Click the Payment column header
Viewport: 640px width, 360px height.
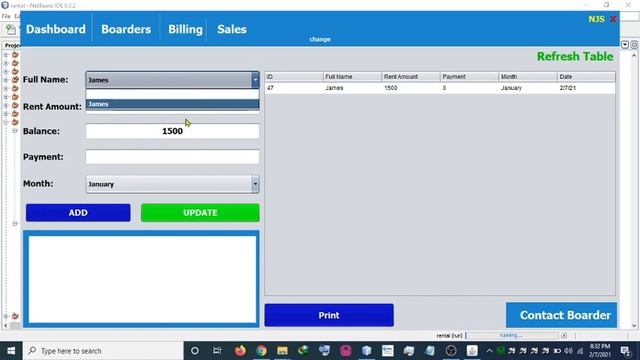[469, 77]
